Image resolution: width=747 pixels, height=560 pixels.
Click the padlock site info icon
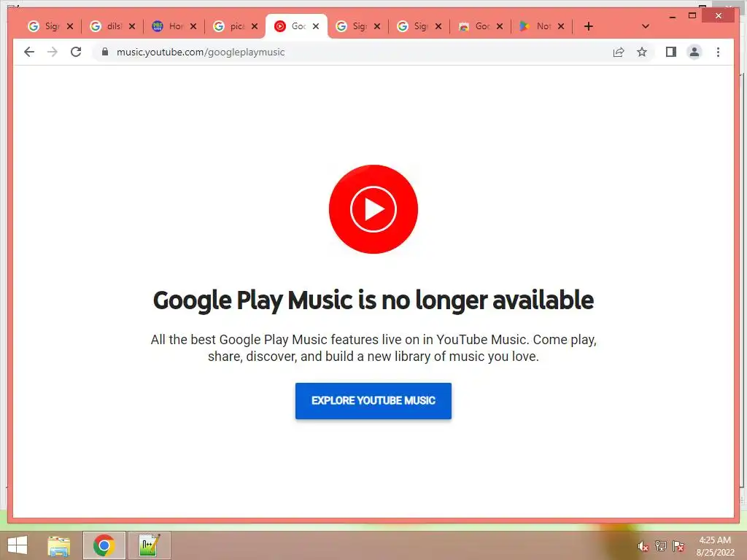[x=105, y=52]
